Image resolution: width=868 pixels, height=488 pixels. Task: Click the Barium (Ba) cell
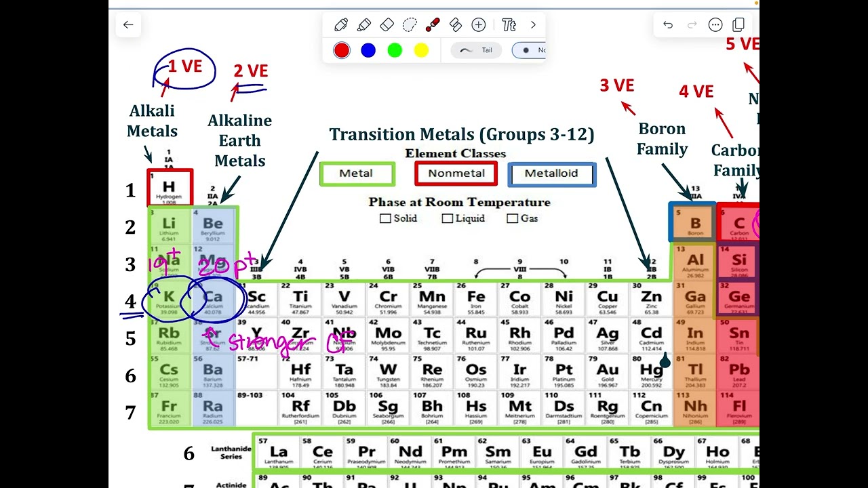coord(213,373)
